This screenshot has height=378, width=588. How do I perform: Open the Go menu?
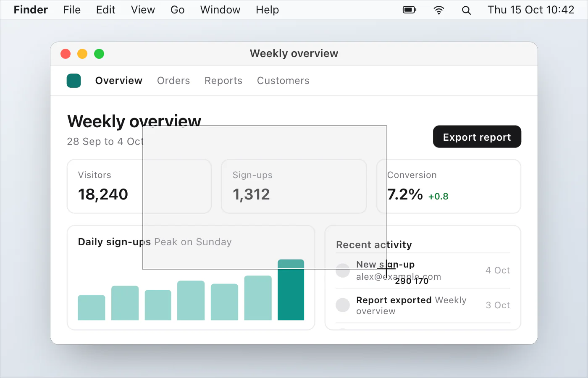point(177,10)
